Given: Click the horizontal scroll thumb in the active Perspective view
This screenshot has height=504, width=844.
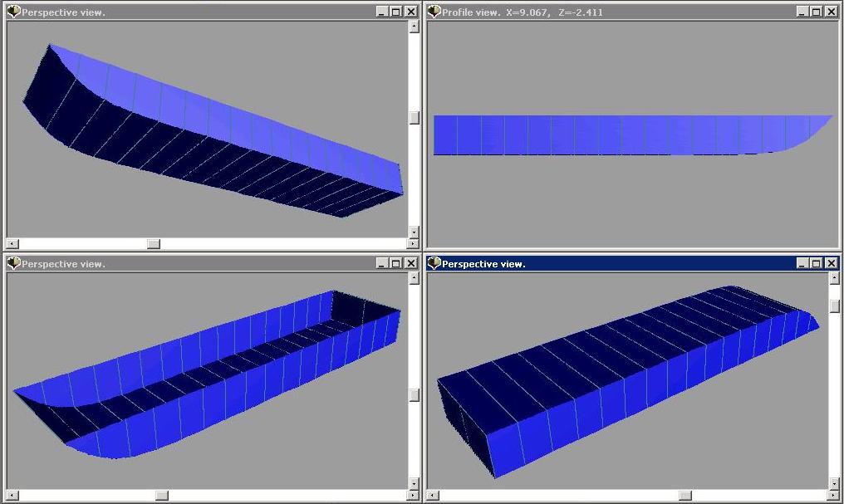Looking at the screenshot, I should [685, 495].
